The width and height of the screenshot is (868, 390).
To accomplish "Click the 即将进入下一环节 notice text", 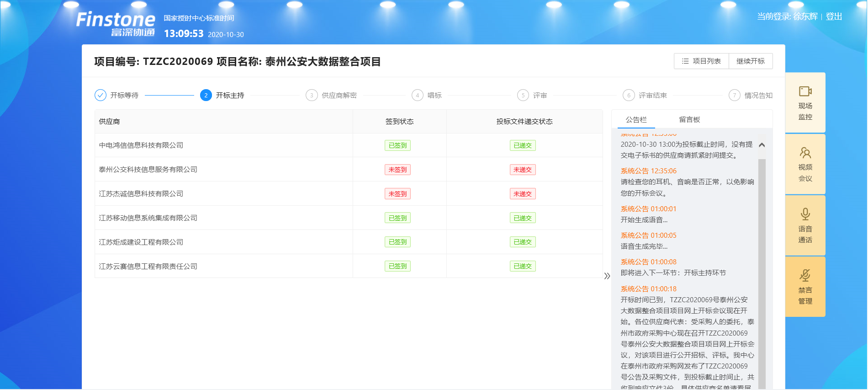I will click(673, 273).
